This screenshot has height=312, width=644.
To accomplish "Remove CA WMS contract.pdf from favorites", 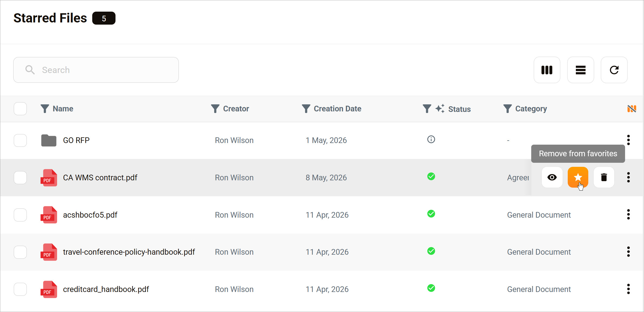I will (x=578, y=177).
